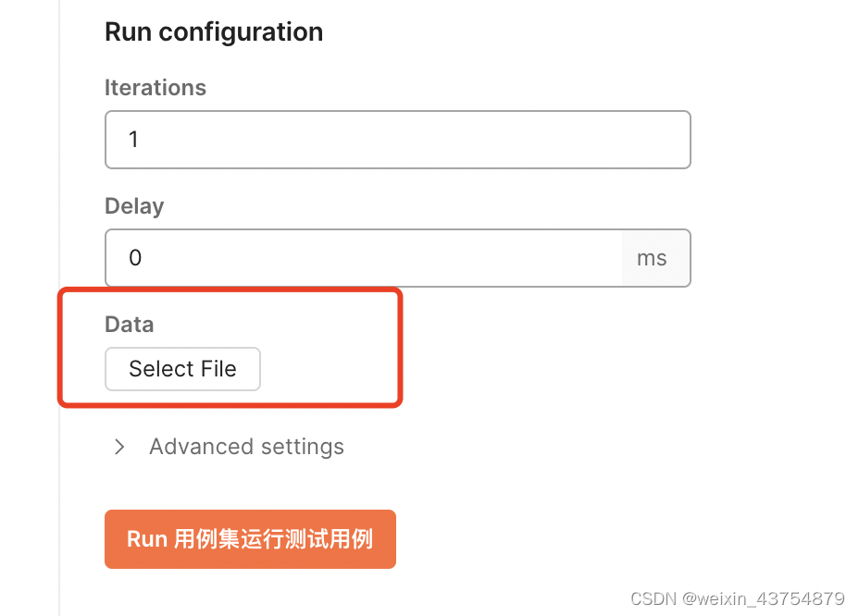The height and width of the screenshot is (616, 859).
Task: Select the value 1 in Iterations
Action: coord(133,140)
